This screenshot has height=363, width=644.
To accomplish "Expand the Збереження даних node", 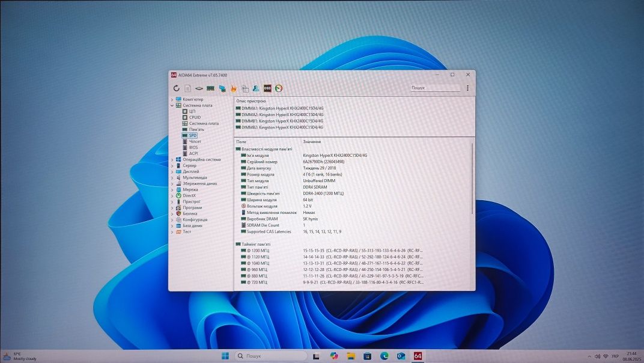I will pyautogui.click(x=172, y=184).
